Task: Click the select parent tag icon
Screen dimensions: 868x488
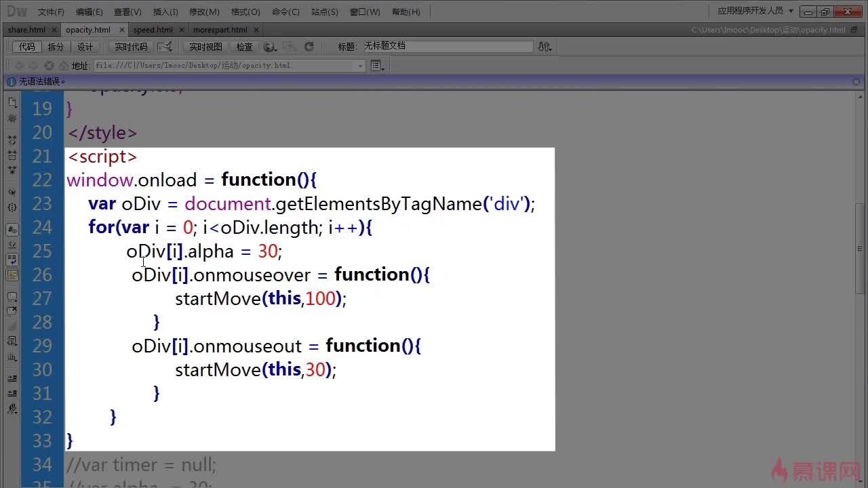Action: [12, 192]
